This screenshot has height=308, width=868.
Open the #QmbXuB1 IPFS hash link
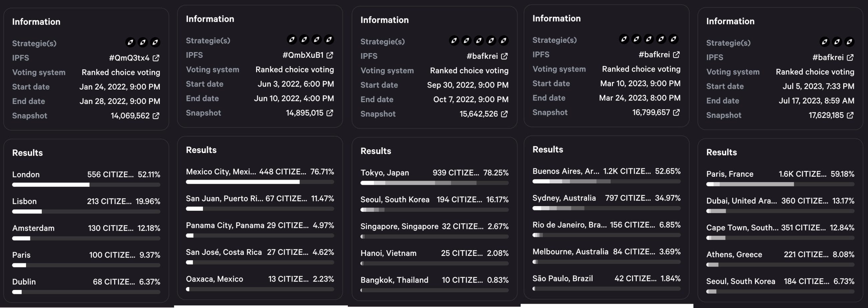pos(302,55)
